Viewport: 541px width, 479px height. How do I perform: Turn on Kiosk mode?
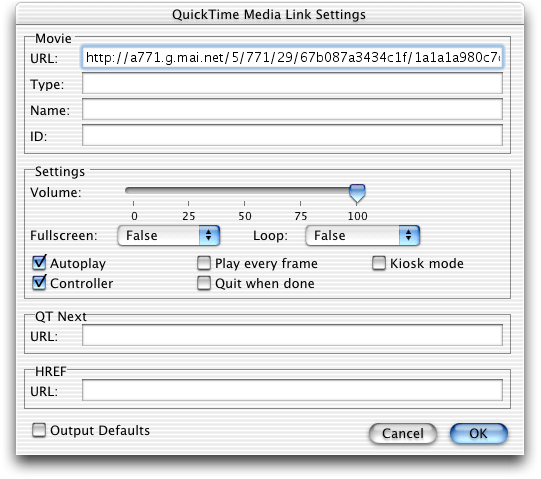pyautogui.click(x=379, y=263)
